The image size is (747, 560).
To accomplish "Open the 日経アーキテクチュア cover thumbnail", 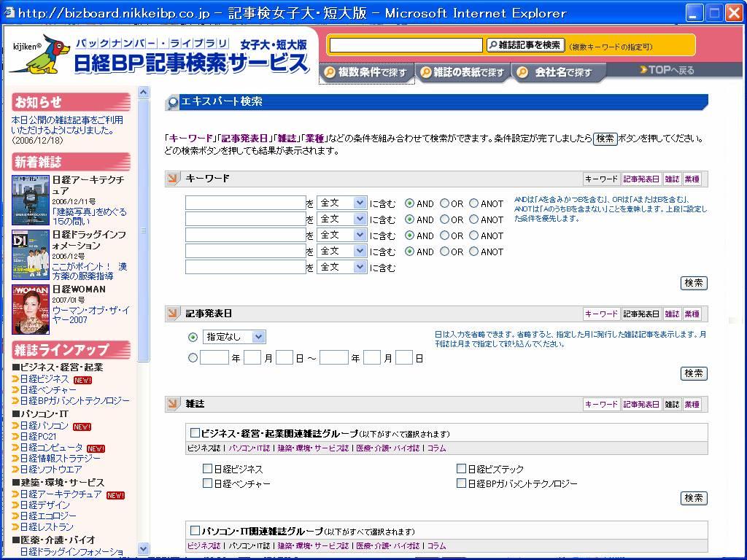I will [x=31, y=200].
